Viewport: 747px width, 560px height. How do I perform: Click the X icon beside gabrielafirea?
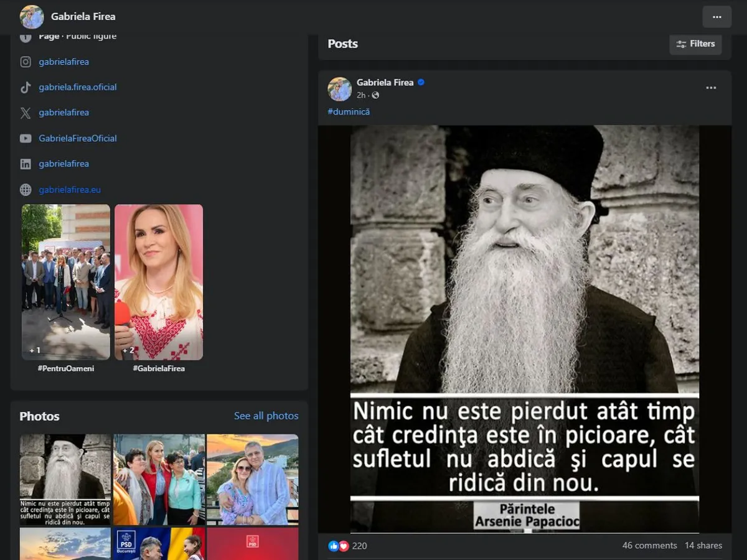point(26,113)
